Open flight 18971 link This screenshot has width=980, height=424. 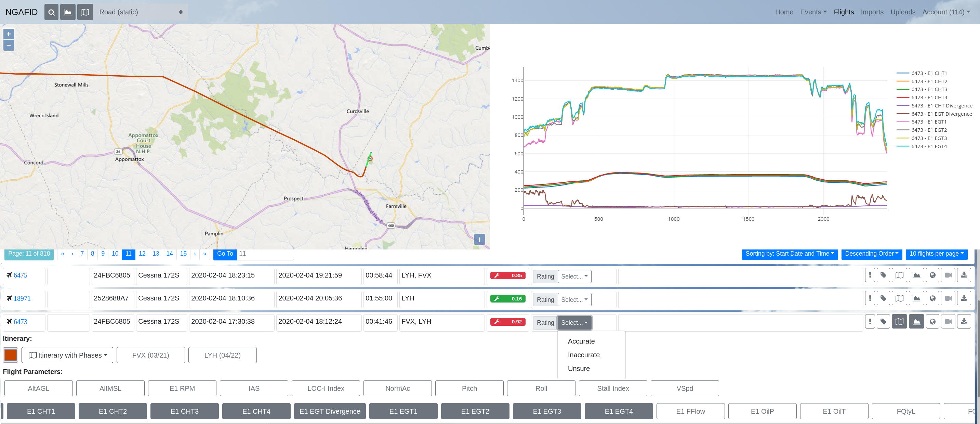22,298
